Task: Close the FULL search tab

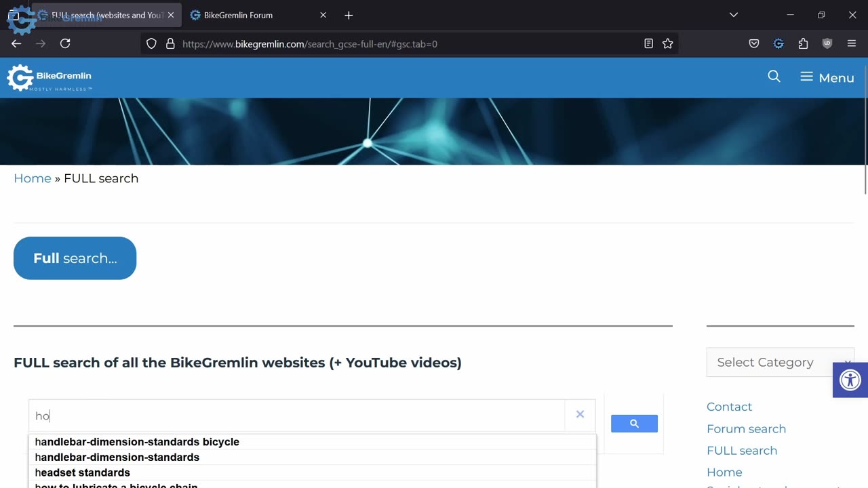Action: (x=171, y=15)
